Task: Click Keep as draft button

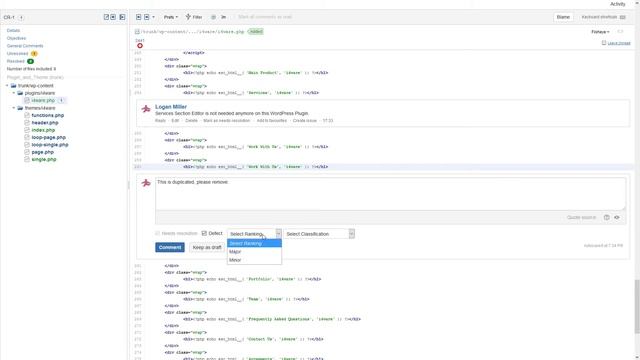Action: pyautogui.click(x=207, y=247)
